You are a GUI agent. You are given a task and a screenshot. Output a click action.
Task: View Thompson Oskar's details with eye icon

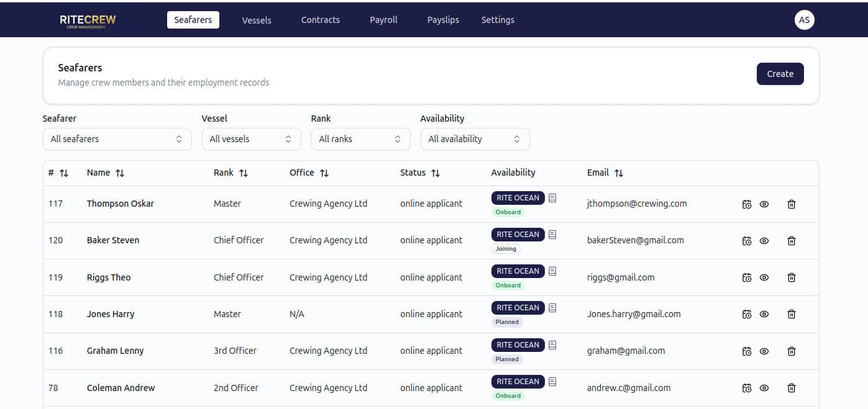click(x=764, y=204)
